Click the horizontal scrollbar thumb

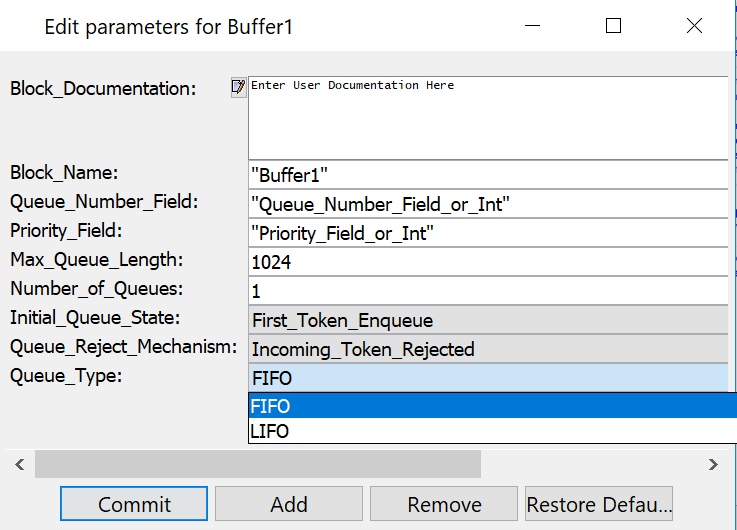(x=257, y=464)
